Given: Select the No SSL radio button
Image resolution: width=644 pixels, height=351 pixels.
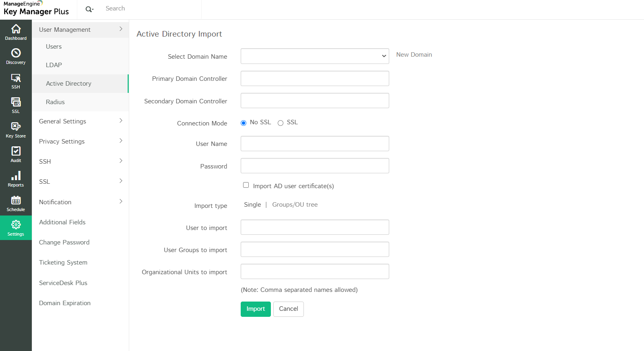Looking at the screenshot, I should coord(244,123).
